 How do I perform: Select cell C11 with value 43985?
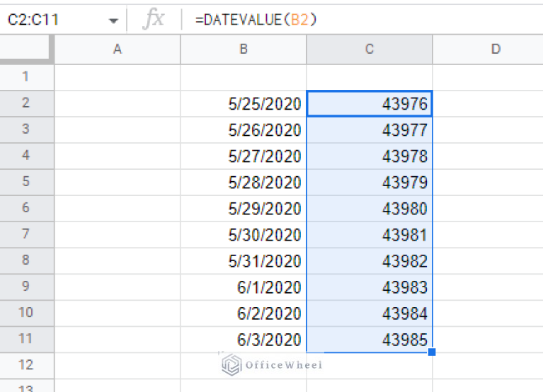[x=370, y=340]
